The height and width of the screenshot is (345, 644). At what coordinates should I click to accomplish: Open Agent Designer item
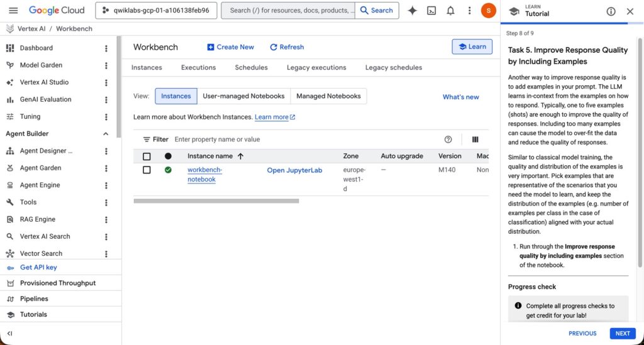pos(46,151)
